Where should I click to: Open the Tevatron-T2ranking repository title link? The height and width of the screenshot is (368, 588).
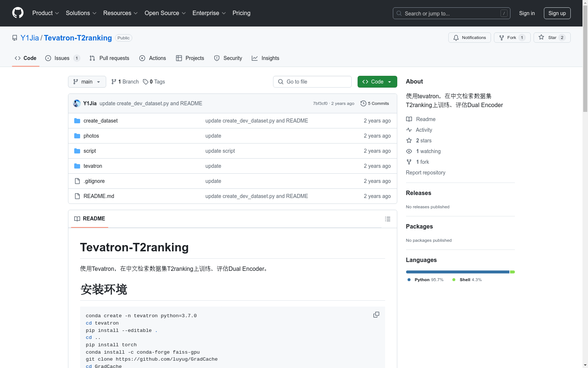pos(78,38)
